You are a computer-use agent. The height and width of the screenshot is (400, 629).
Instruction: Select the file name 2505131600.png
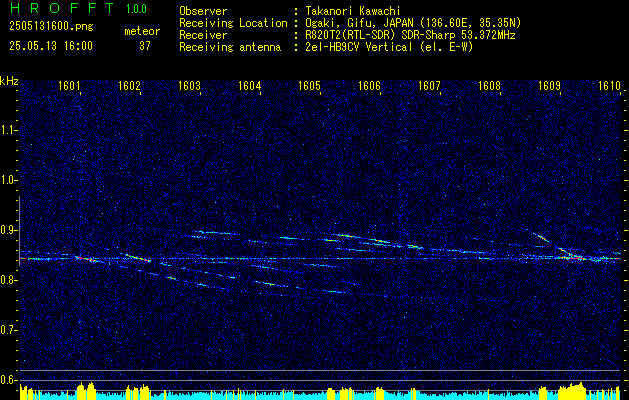point(51,27)
